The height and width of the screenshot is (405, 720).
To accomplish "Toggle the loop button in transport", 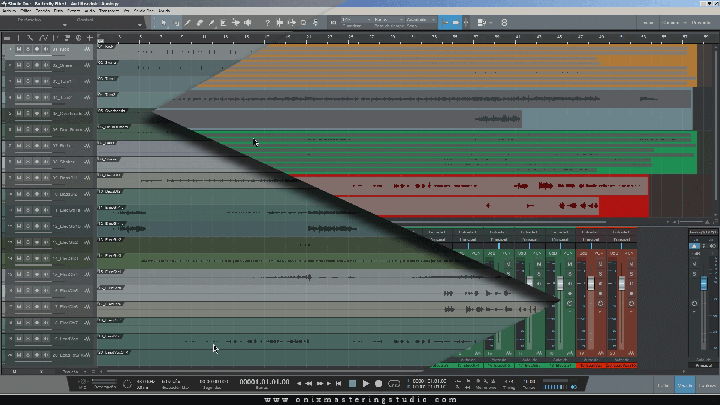I will [x=394, y=383].
